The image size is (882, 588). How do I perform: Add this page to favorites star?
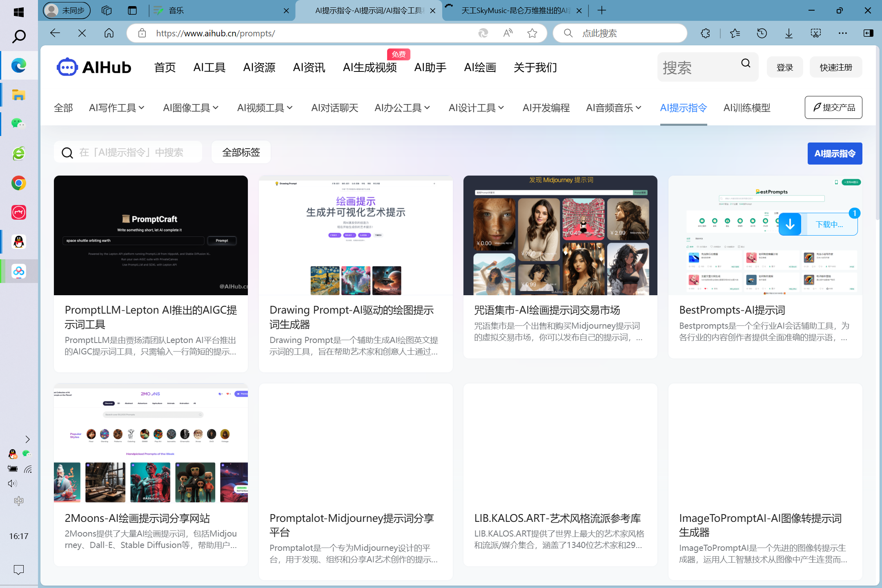tap(532, 33)
